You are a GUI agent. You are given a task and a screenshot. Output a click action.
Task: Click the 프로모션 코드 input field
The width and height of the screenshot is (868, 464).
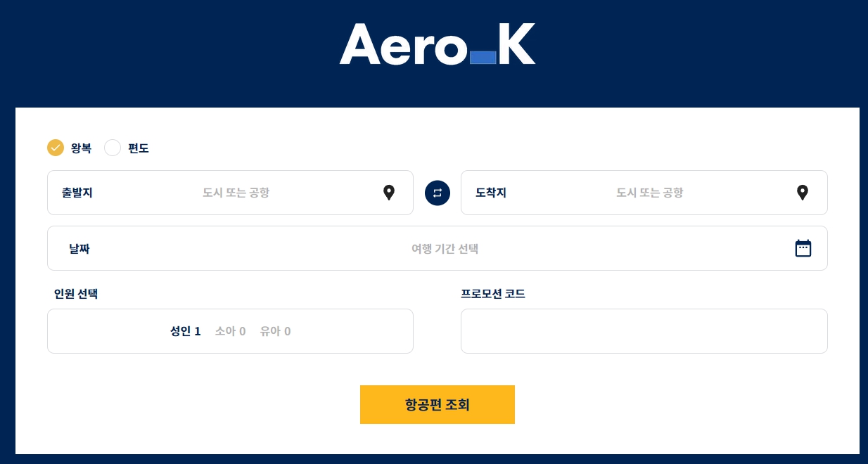point(644,331)
